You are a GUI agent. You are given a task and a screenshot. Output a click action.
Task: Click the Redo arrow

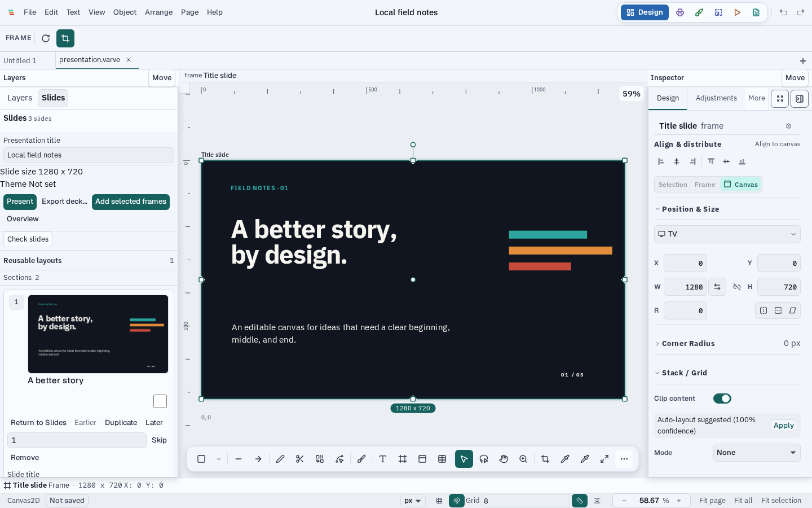[x=801, y=12]
